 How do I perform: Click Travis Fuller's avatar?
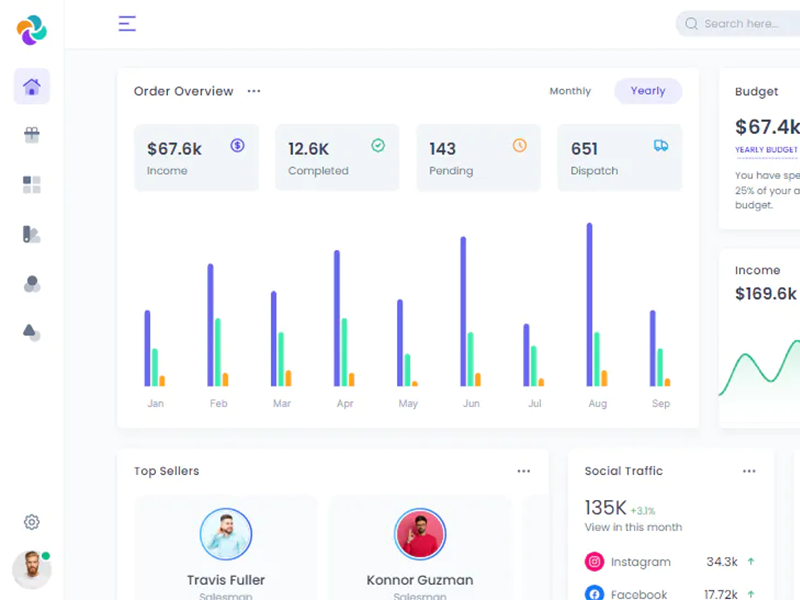226,534
